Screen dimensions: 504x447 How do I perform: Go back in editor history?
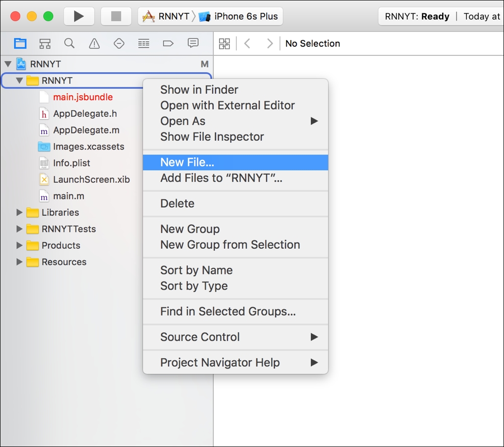pos(247,43)
